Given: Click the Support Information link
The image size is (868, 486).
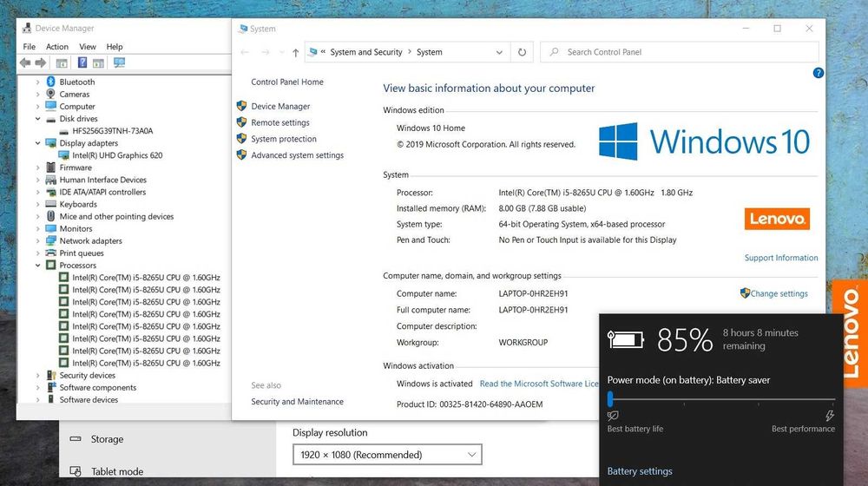Looking at the screenshot, I should click(781, 258).
